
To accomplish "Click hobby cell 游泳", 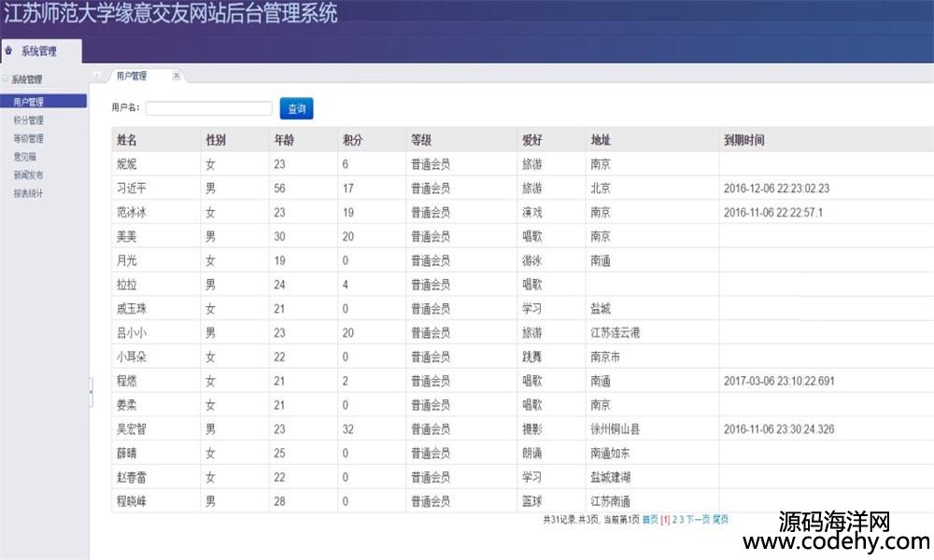I will (532, 260).
